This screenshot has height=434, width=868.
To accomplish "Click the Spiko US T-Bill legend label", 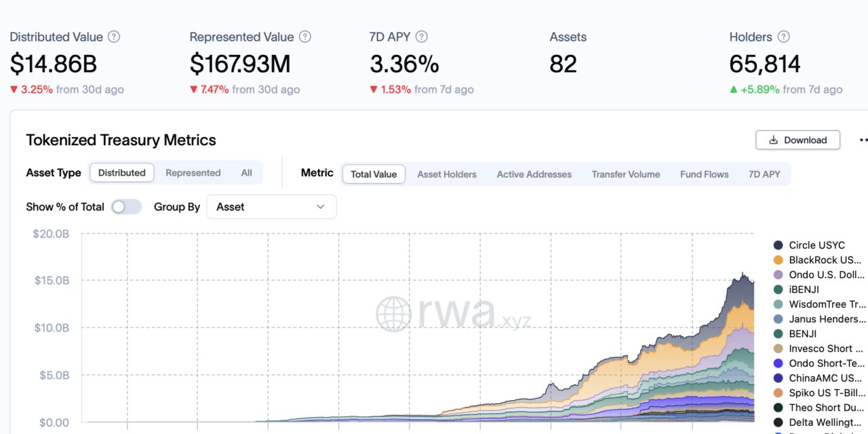I will tap(827, 393).
